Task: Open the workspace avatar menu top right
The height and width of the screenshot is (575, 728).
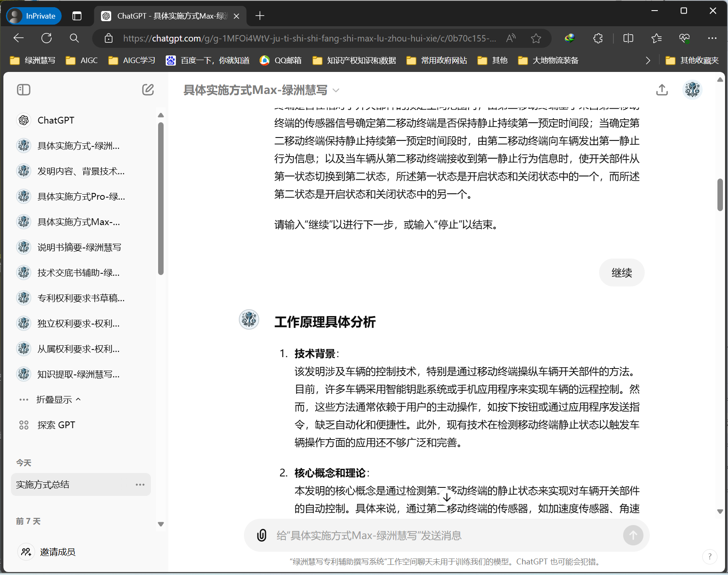Action: (692, 89)
